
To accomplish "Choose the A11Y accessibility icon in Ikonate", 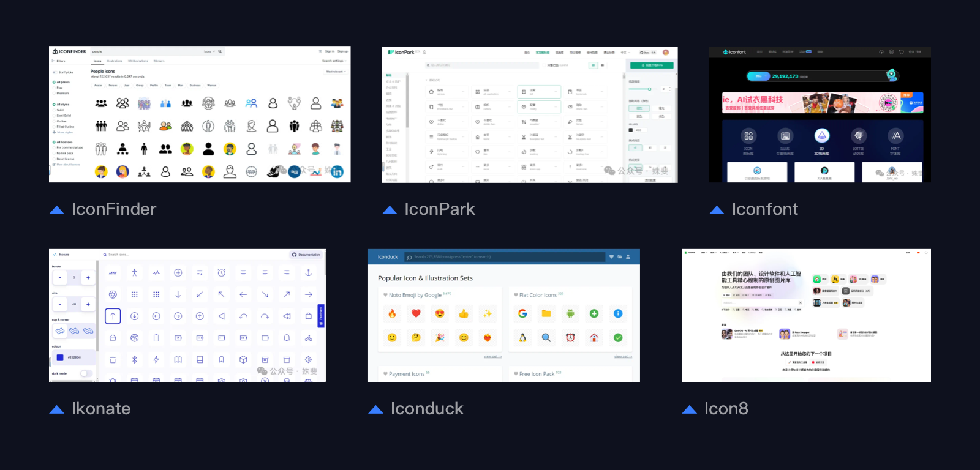I will pos(113,273).
